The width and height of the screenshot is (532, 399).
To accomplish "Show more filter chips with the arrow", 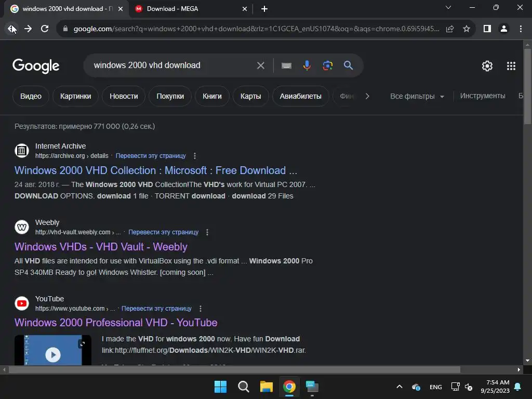I will pos(367,96).
